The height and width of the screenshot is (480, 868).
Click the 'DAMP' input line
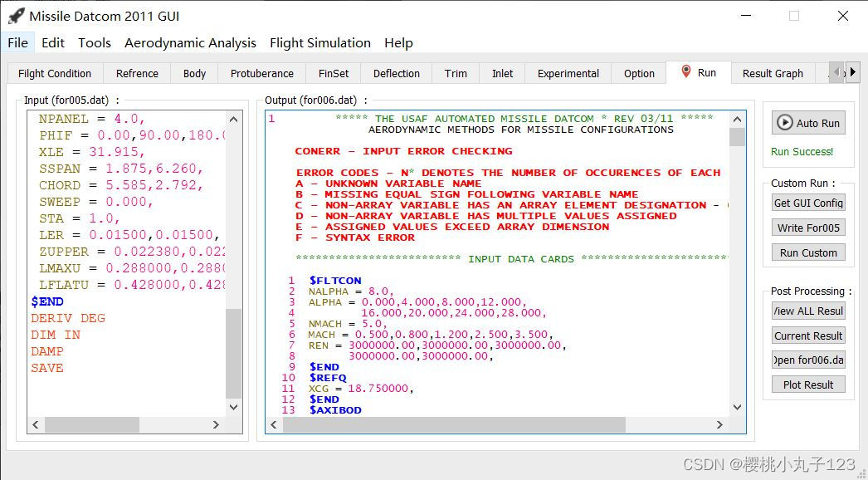[x=47, y=351]
